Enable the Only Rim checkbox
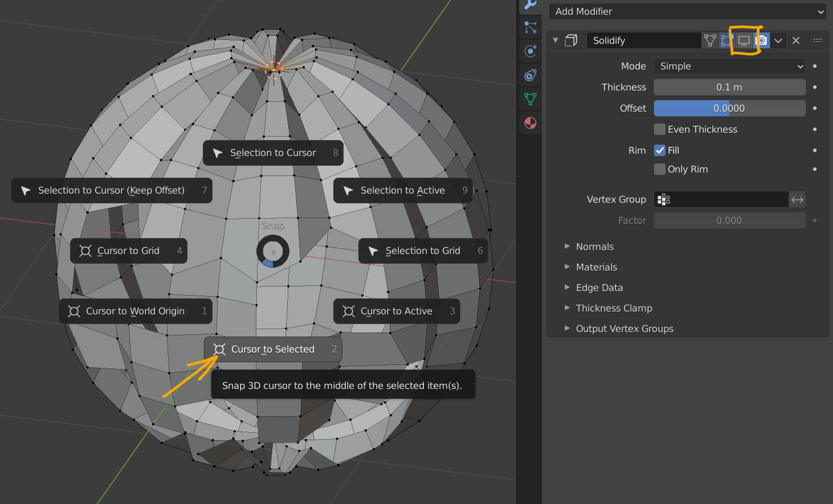Screen dimensions: 833x504 (x=659, y=169)
